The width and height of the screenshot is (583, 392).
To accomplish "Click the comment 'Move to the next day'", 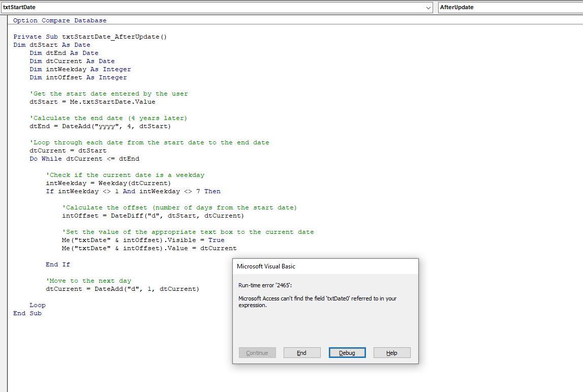I will coord(88,281).
